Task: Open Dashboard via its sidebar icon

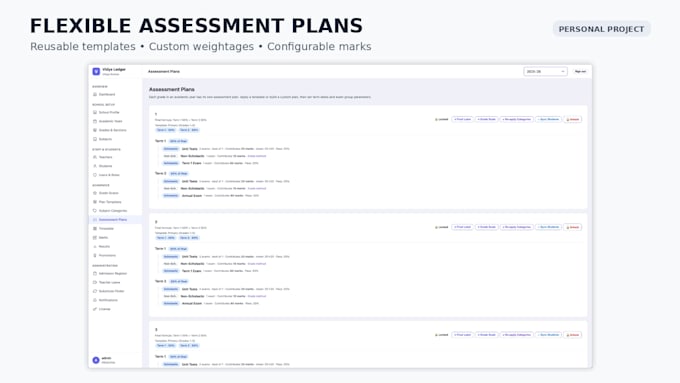Action: (95, 95)
